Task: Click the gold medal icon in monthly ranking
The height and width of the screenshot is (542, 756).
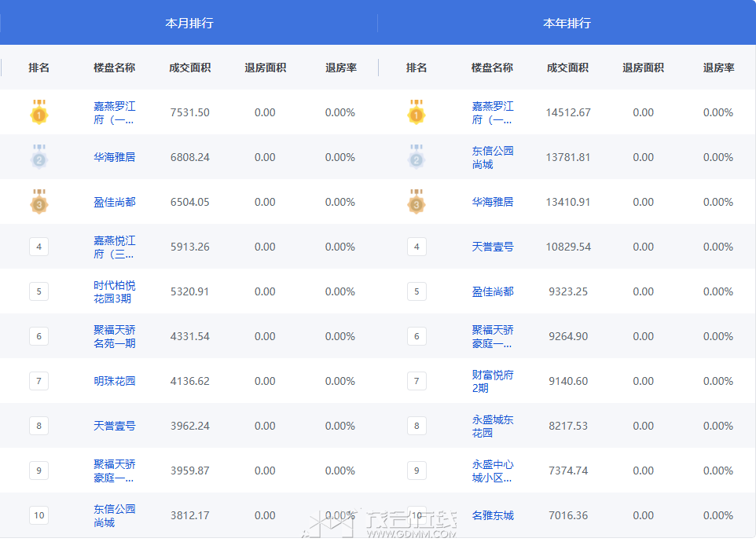Action: point(39,112)
